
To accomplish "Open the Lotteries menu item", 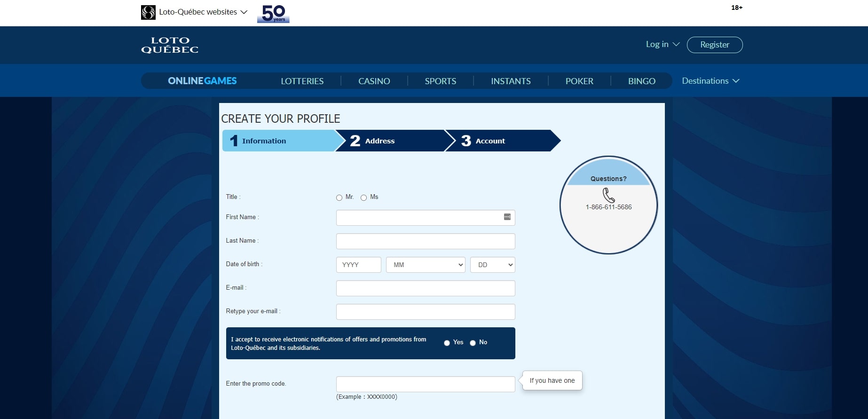I will (302, 81).
